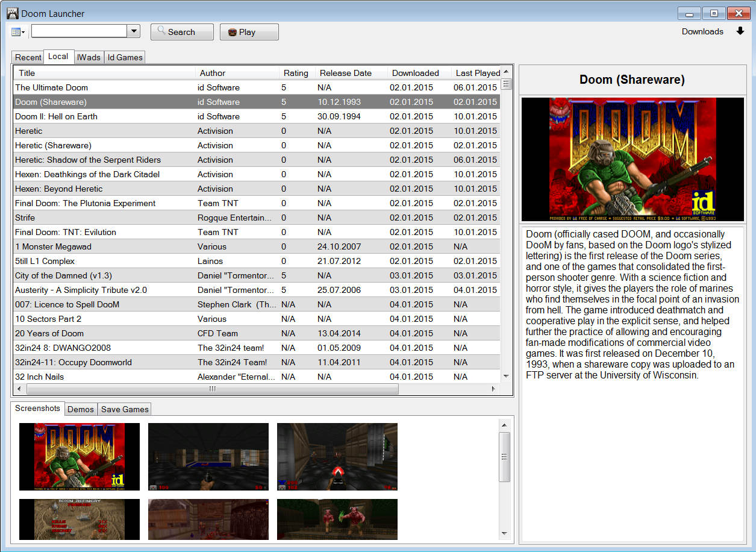The width and height of the screenshot is (756, 552).
Task: Click game list scroll down arrow
Action: click(506, 377)
